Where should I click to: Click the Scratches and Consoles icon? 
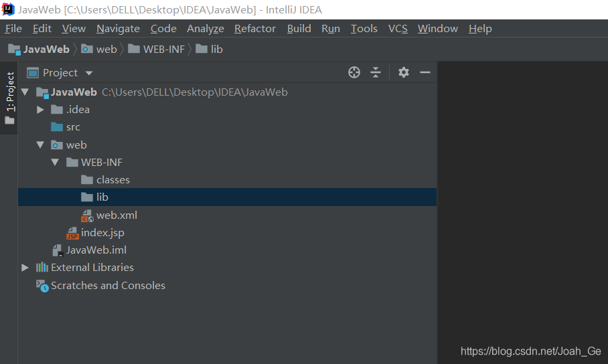point(42,286)
